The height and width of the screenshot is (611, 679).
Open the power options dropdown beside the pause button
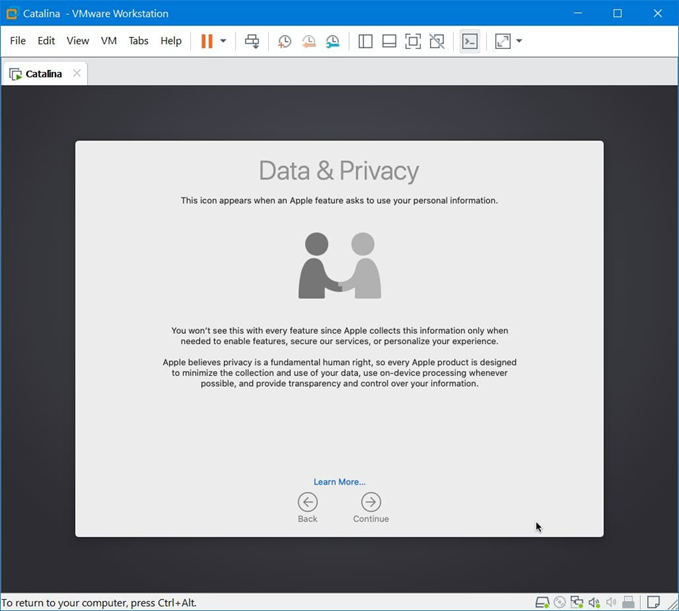(223, 41)
